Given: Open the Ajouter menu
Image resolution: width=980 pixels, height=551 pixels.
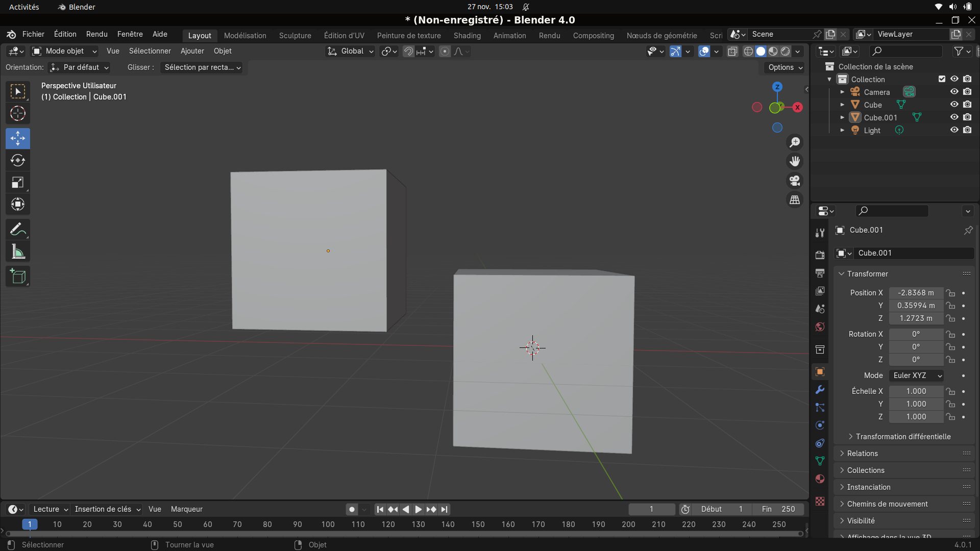Looking at the screenshot, I should coord(192,51).
